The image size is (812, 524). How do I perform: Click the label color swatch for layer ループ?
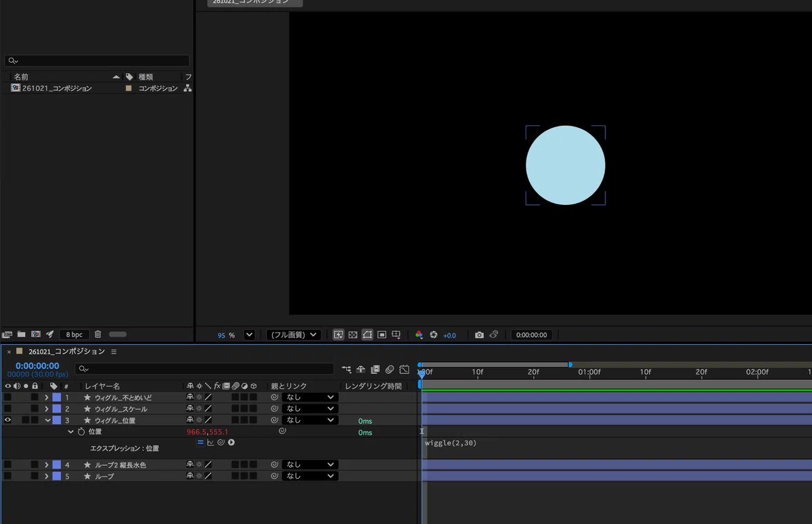pyautogui.click(x=57, y=476)
